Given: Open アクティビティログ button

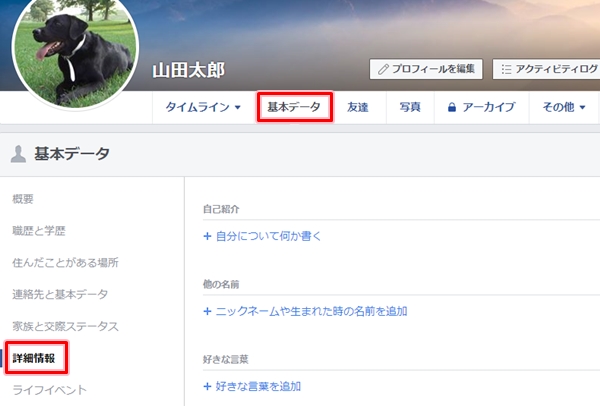Looking at the screenshot, I should 546,69.
